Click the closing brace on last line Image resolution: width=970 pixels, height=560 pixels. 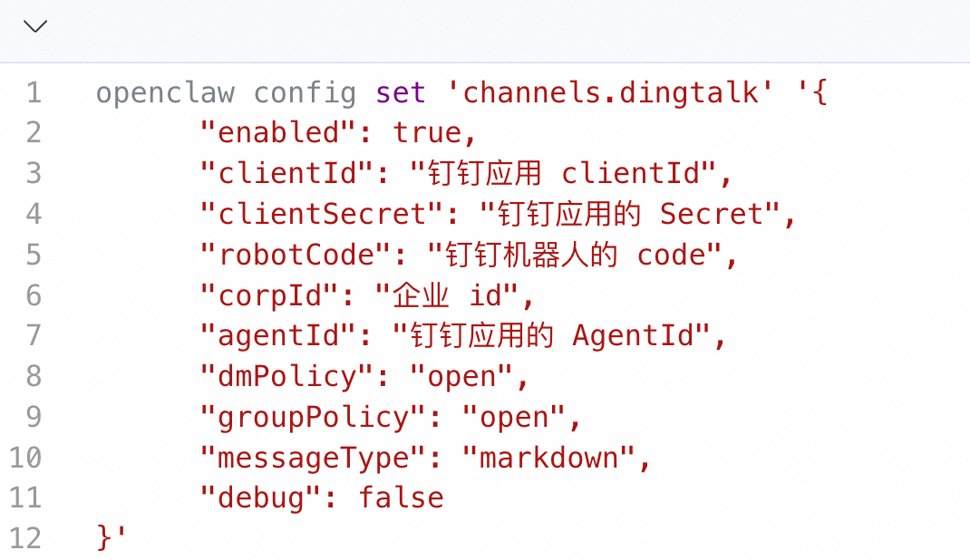tap(103, 536)
